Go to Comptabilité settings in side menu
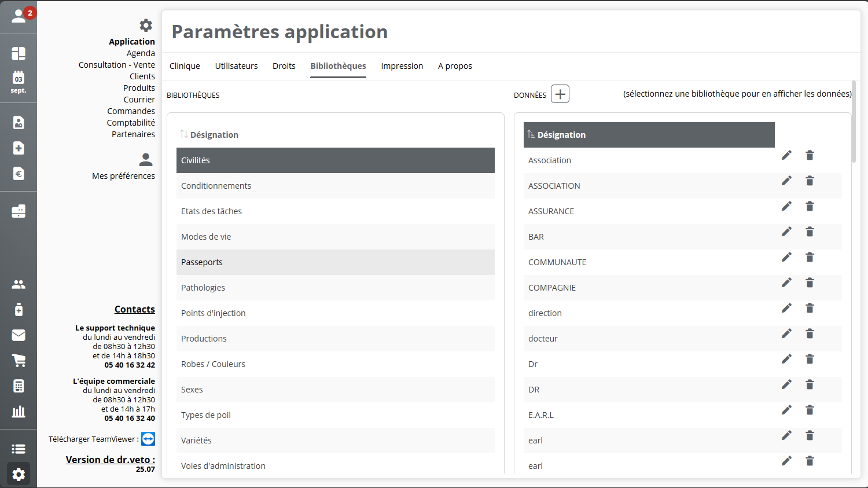Image resolution: width=868 pixels, height=488 pixels. 131,123
